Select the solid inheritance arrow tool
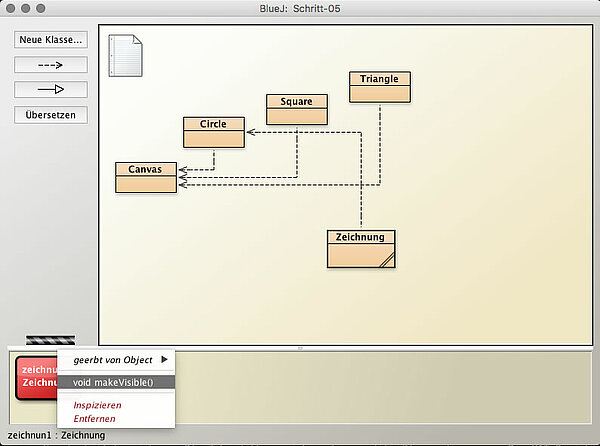600x446 pixels. pos(51,90)
